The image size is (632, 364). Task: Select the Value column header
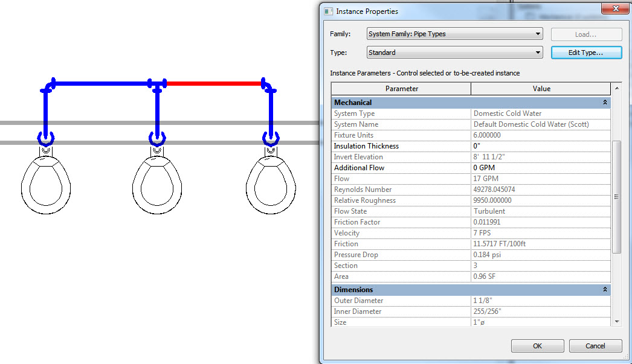point(541,89)
